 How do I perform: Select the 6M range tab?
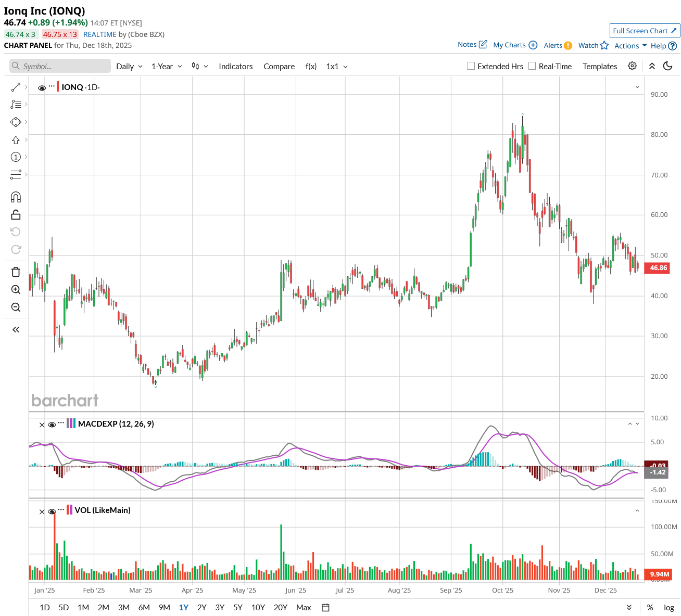click(x=144, y=607)
